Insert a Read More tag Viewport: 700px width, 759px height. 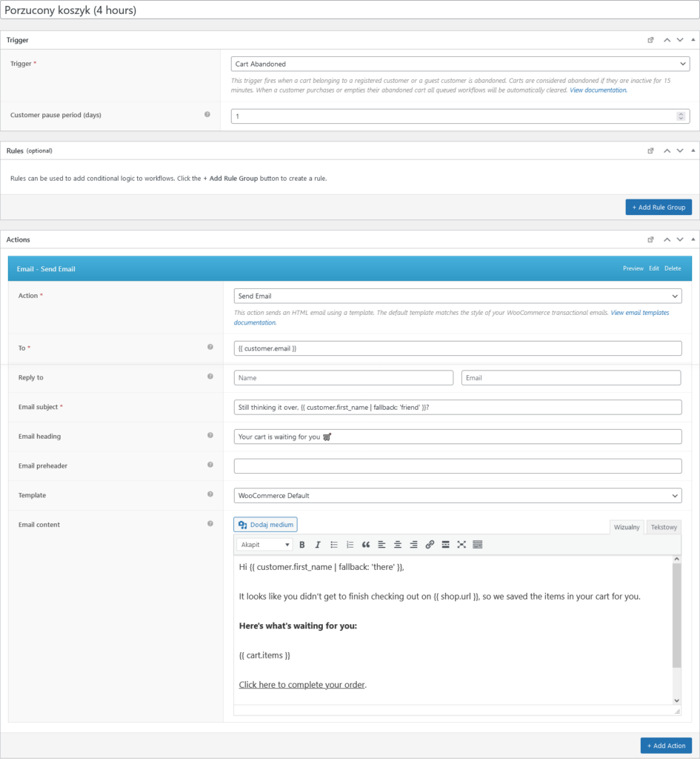click(x=445, y=545)
